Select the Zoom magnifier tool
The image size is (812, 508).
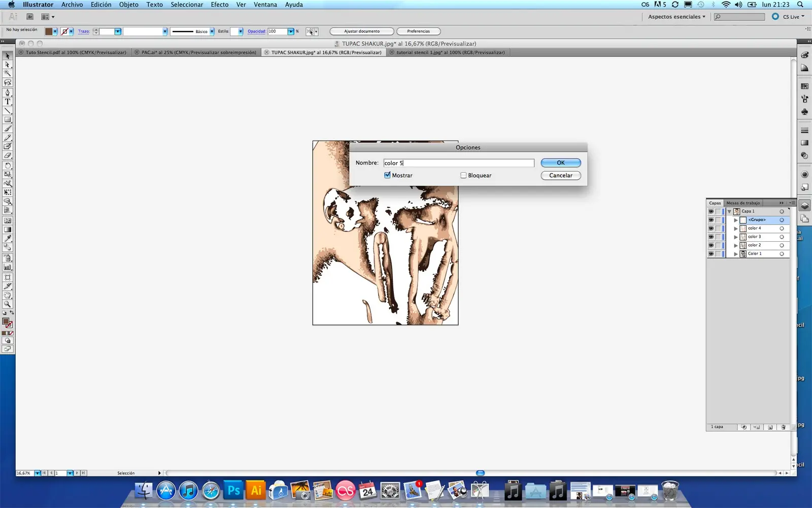point(8,304)
